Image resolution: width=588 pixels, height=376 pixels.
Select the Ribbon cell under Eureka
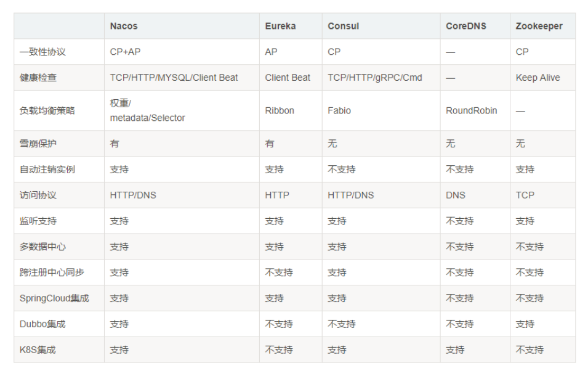pos(280,111)
